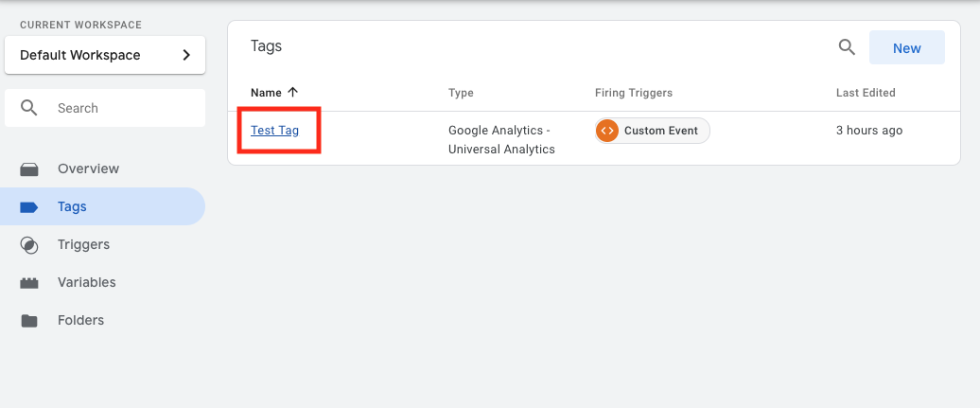
Task: Click the Type column header
Action: (x=461, y=93)
